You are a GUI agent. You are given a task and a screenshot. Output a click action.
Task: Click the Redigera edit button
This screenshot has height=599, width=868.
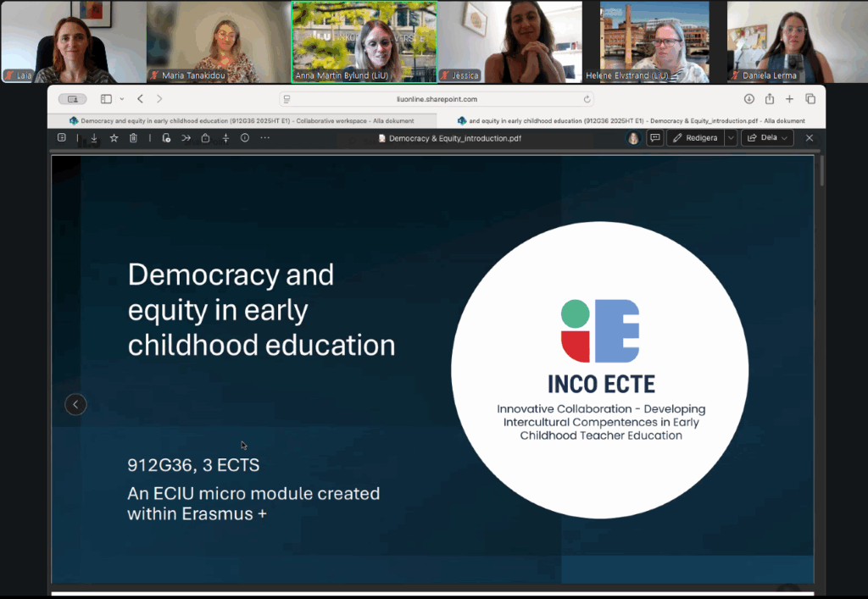pyautogui.click(x=695, y=138)
